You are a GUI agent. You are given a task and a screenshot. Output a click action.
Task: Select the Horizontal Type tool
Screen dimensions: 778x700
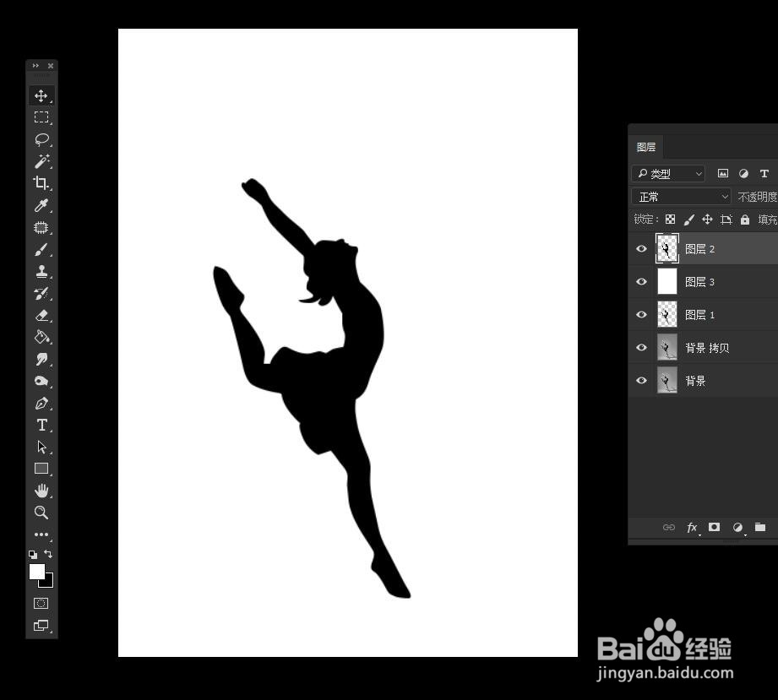click(x=41, y=426)
